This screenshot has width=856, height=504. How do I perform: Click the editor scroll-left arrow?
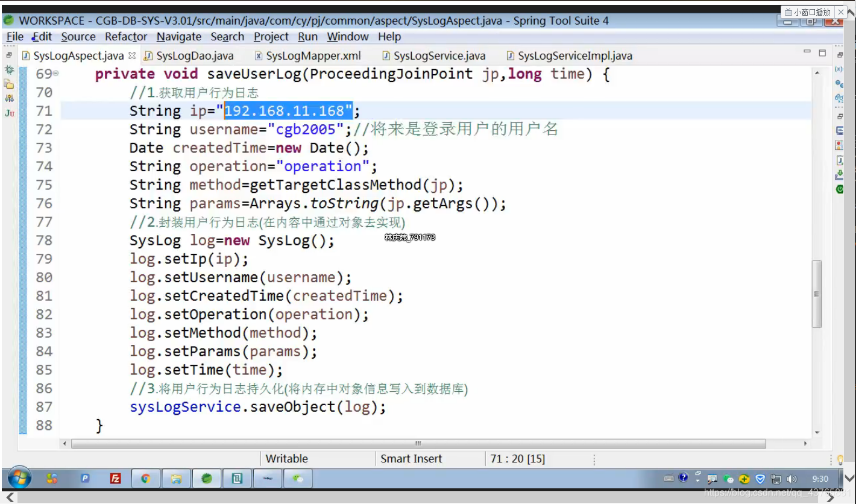click(65, 444)
